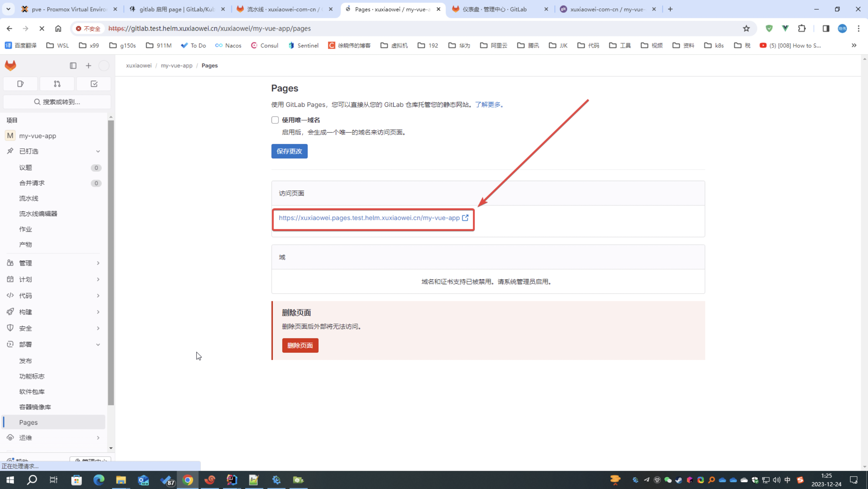868x489 pixels.
Task: Open the 流水线 sidebar menu item
Action: pos(29,198)
